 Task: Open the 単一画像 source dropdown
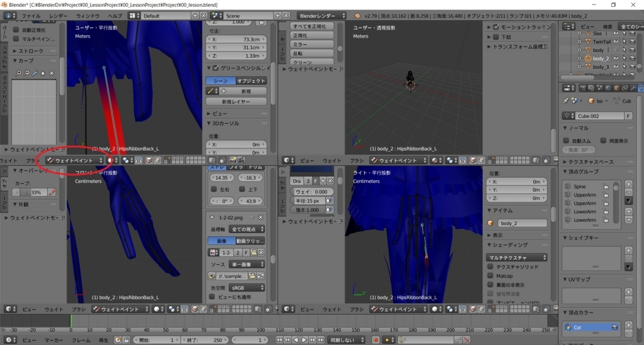pyautogui.click(x=247, y=264)
